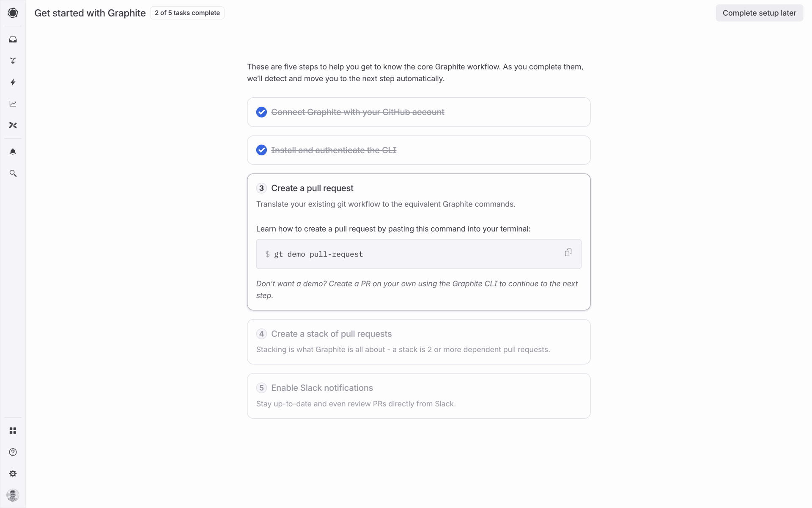Open the search magnifier icon
The height and width of the screenshot is (508, 812).
point(13,174)
